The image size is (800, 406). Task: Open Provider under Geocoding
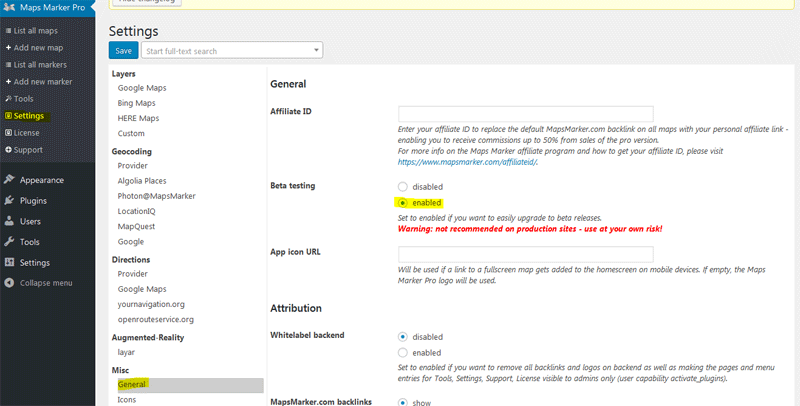[x=132, y=166]
